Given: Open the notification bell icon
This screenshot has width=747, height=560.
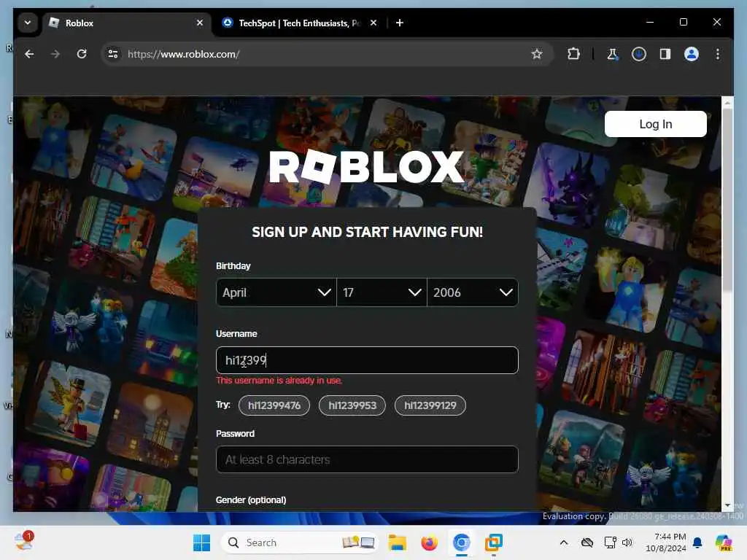Looking at the screenshot, I should (x=697, y=542).
